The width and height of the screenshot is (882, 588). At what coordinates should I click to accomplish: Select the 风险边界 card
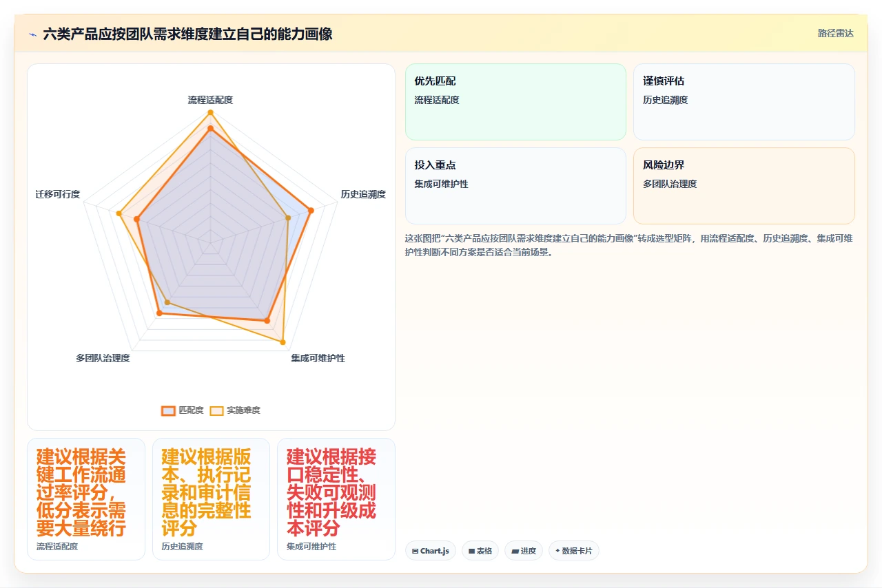[x=744, y=186]
